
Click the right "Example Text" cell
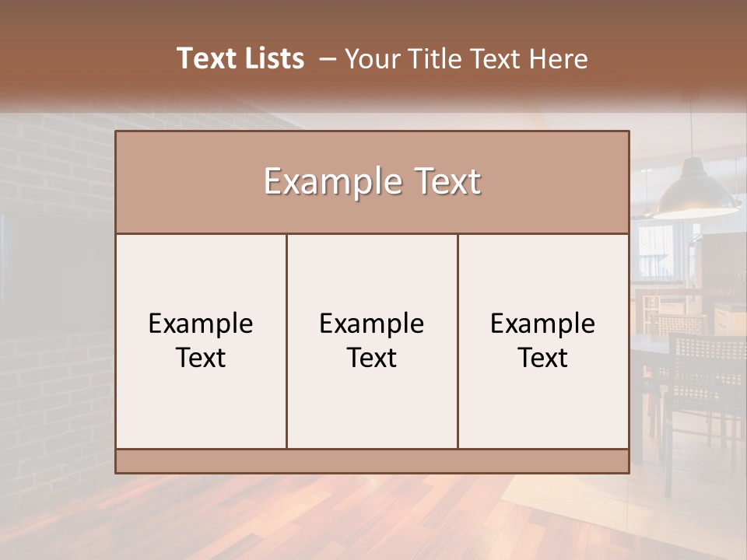coord(543,341)
